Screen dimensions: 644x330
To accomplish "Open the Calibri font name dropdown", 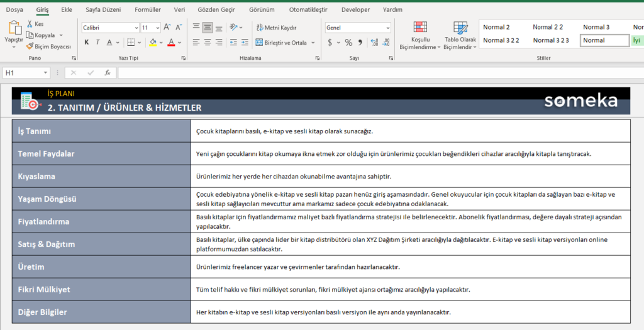I will [136, 28].
